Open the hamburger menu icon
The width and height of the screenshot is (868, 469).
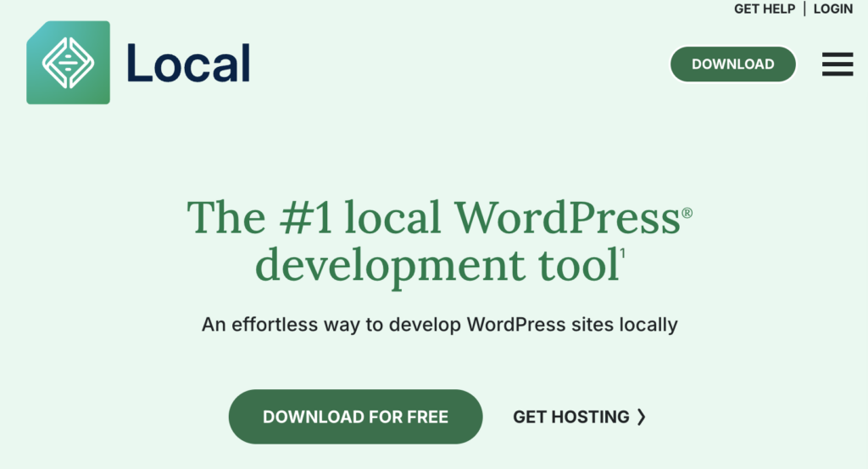tap(837, 64)
